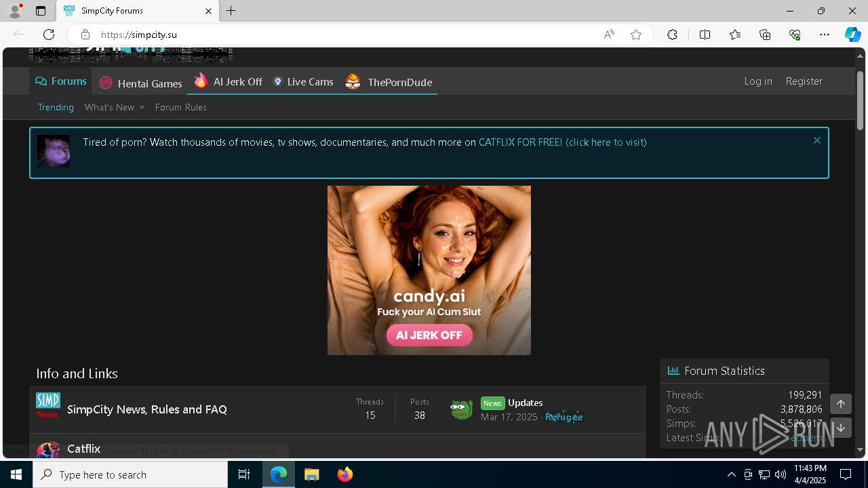The image size is (868, 488).
Task: Click the Register link
Action: tap(804, 81)
